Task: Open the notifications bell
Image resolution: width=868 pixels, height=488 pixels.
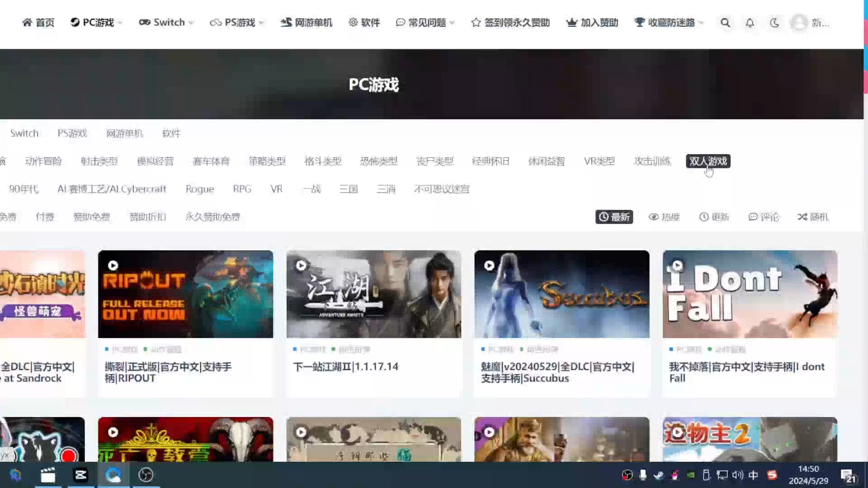Action: pos(750,23)
